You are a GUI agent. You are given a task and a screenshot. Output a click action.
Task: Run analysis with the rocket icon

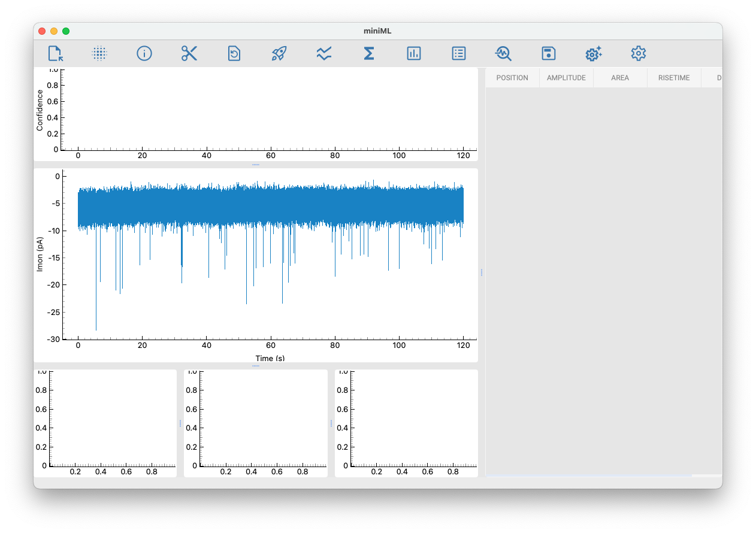[x=279, y=53]
